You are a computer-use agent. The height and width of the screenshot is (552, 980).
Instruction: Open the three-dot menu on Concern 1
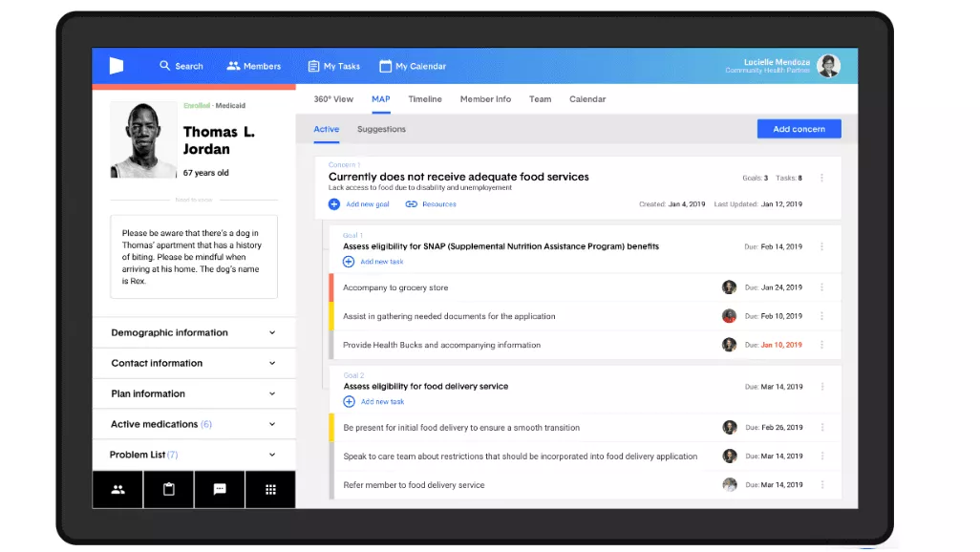tap(822, 179)
